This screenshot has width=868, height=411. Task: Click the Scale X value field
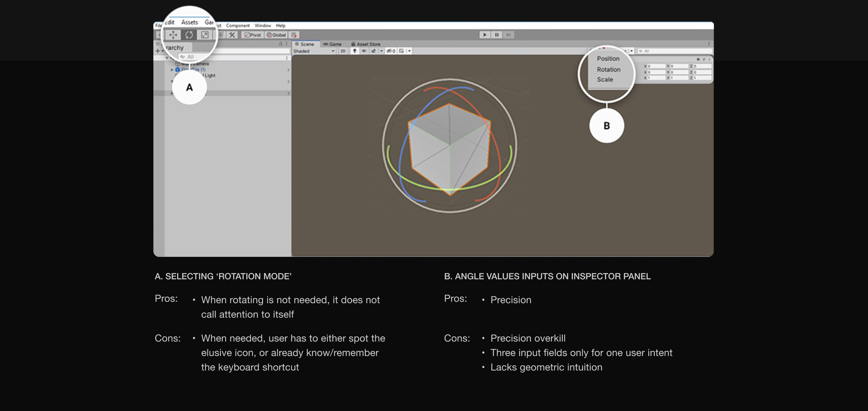(656, 78)
